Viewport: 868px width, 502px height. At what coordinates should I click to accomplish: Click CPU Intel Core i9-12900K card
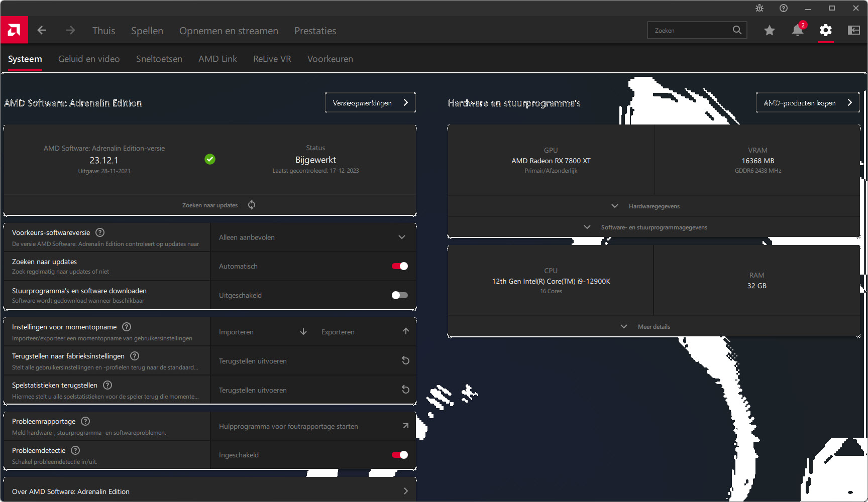tap(551, 280)
